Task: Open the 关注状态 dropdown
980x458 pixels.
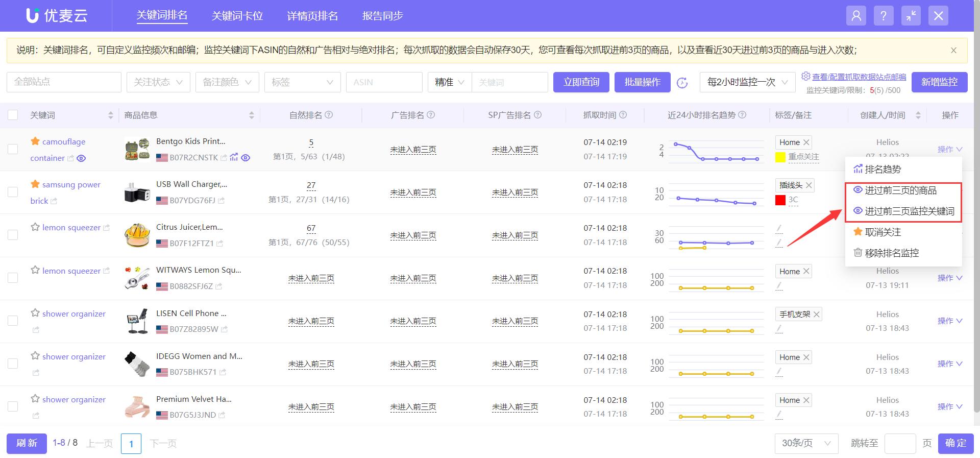Action: (158, 82)
